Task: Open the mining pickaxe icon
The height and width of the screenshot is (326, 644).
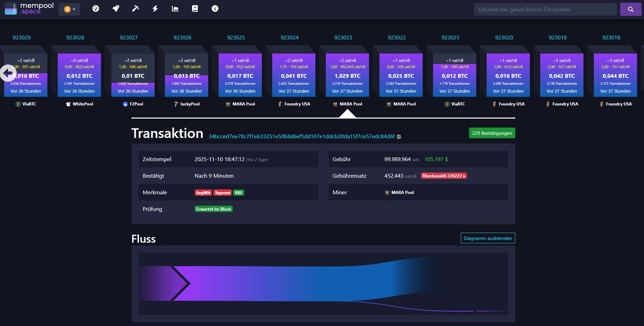Action: (136, 9)
